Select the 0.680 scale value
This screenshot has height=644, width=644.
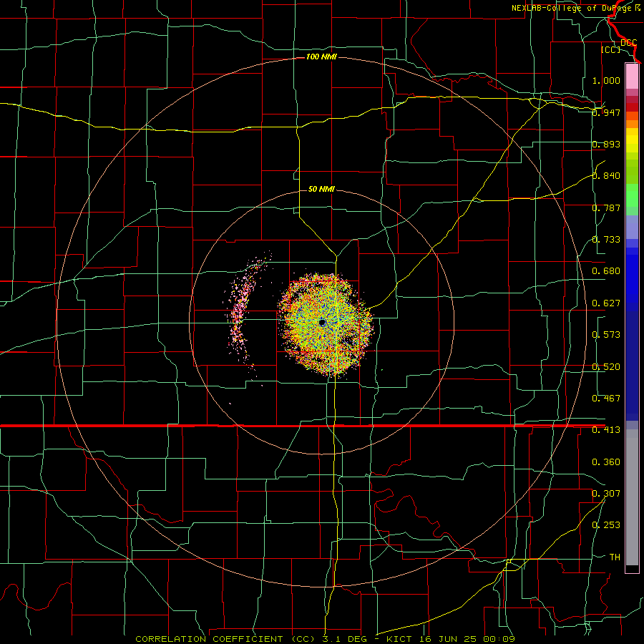coord(606,271)
